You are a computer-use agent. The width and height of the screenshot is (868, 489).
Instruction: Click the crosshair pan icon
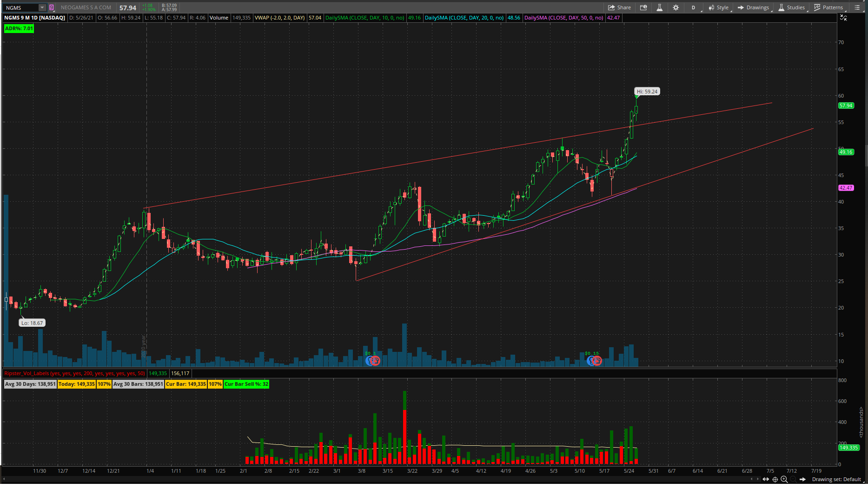(x=775, y=479)
